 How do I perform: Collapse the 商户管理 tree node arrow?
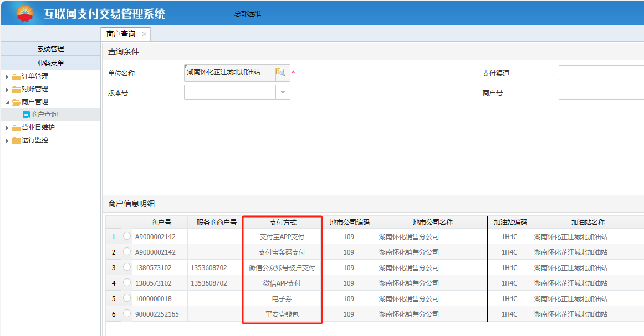[7, 102]
